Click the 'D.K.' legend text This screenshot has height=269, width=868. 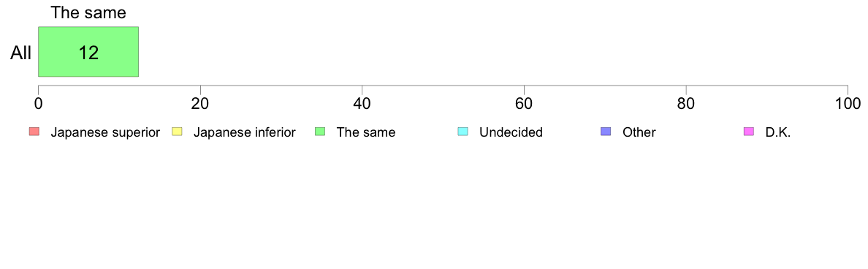pyautogui.click(x=778, y=132)
